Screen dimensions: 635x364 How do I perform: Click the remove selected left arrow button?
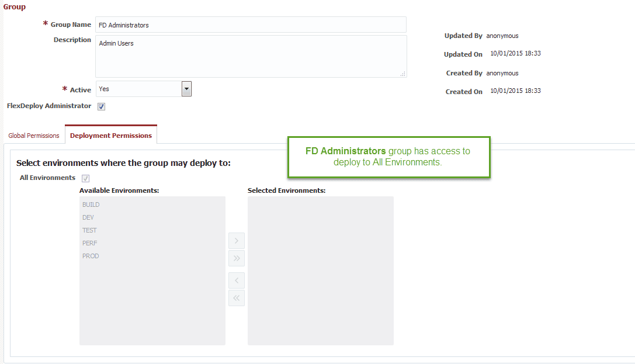pyautogui.click(x=237, y=280)
